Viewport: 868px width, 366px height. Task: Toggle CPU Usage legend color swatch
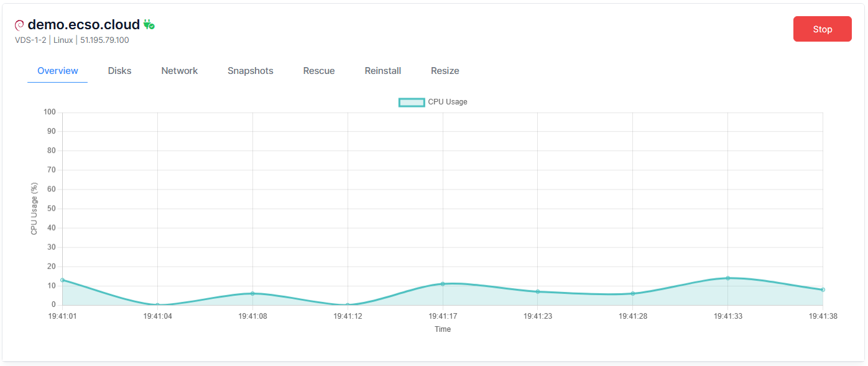(412, 102)
